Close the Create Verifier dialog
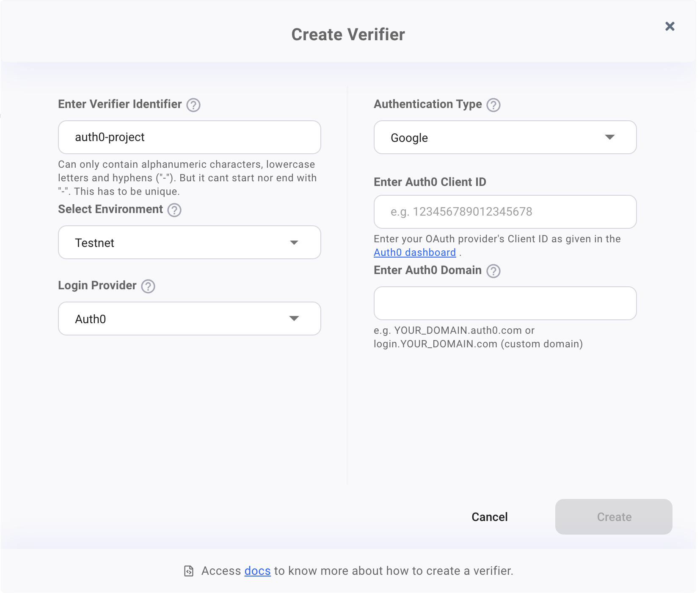This screenshot has width=700, height=593. (670, 26)
